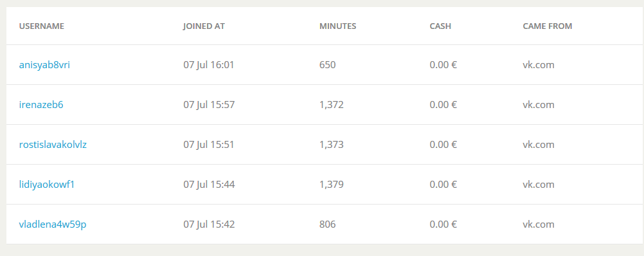Viewport: 644px width, 256px height.
Task: Click the 0.00 € cash in vladlena4w59p row
Action: coord(443,224)
